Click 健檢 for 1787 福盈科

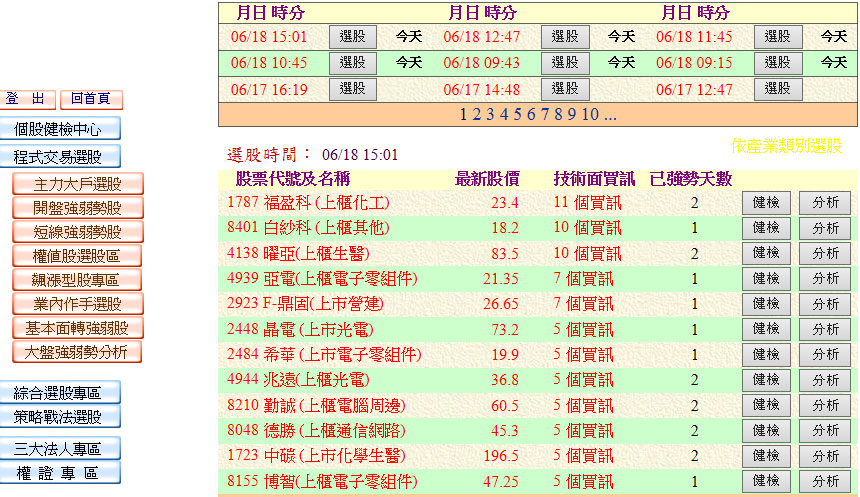click(766, 202)
